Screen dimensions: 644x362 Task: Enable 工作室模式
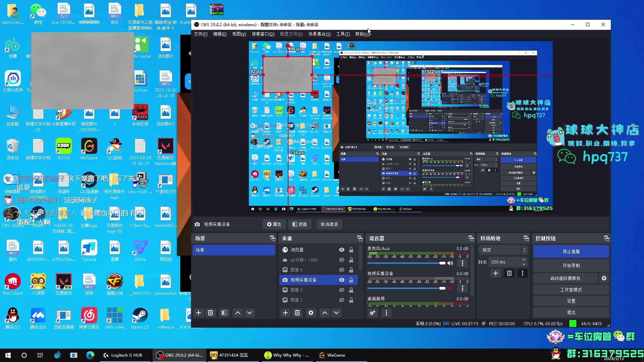pyautogui.click(x=571, y=290)
